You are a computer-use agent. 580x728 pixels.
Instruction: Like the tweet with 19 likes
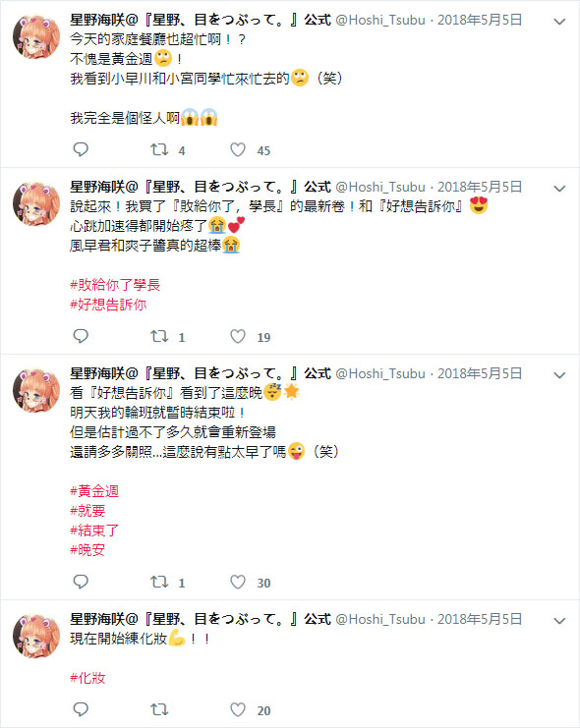tap(238, 336)
